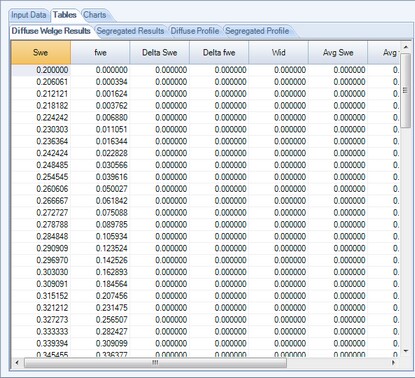415x378 pixels.
Task: Select the Tables tab
Action: tap(65, 15)
